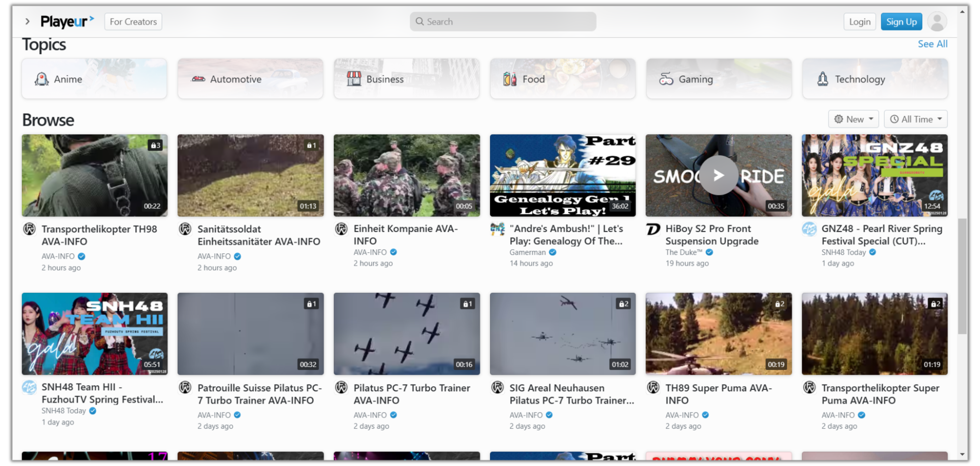Open Pilatus PC-7 Turbo Trainer planes thumbnail
The width and height of the screenshot is (980, 466).
(407, 334)
